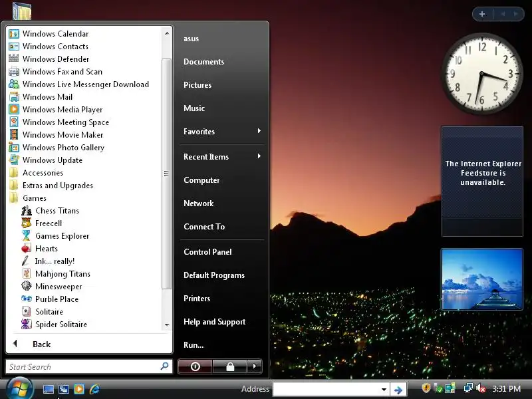Open Windows Meeting Space icon
Image resolution: width=532 pixels, height=399 pixels.
pyautogui.click(x=14, y=122)
